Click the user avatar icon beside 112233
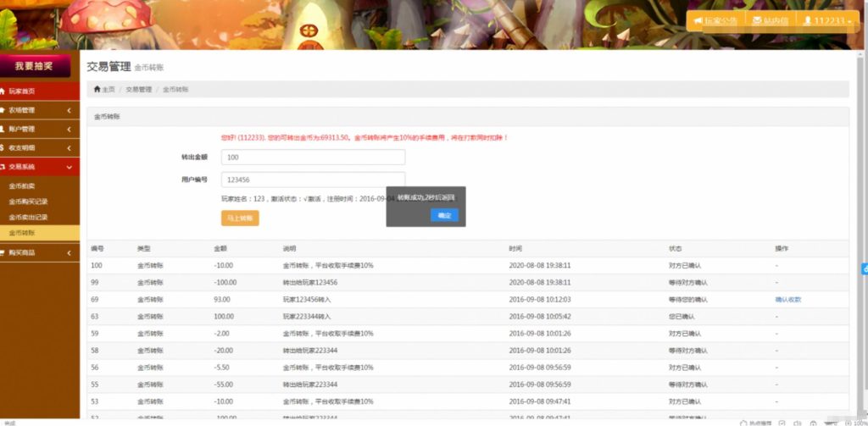The width and height of the screenshot is (868, 426). tap(808, 20)
